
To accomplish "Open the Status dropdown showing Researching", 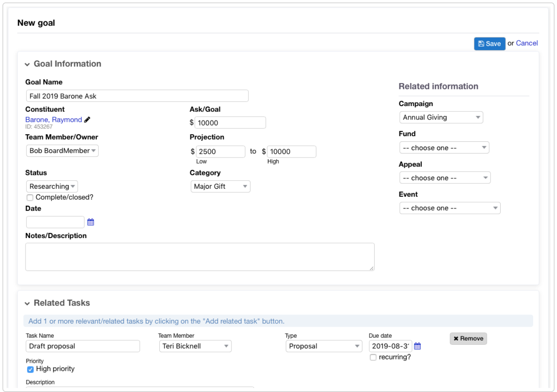I will pos(52,186).
